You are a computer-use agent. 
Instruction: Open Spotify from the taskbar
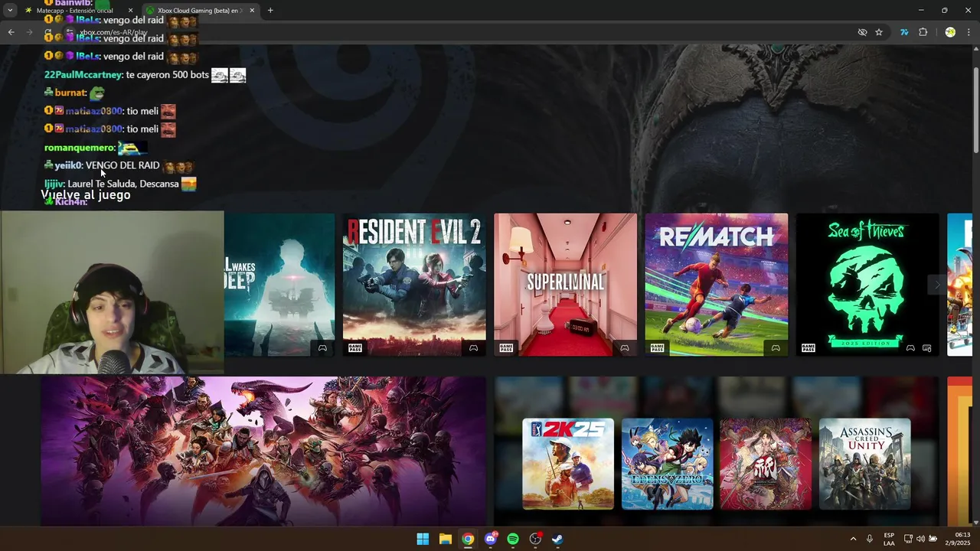513,539
